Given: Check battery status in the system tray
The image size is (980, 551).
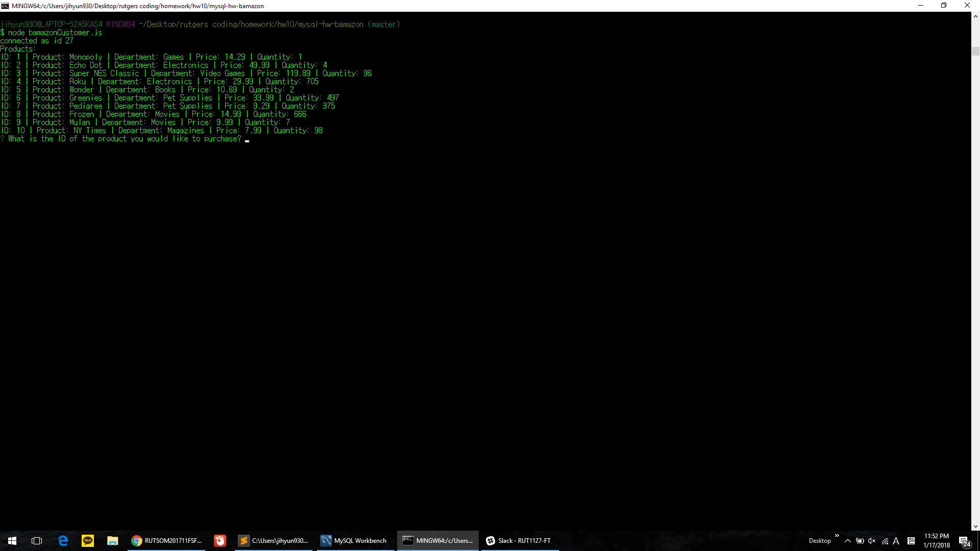Looking at the screenshot, I should coord(859,540).
